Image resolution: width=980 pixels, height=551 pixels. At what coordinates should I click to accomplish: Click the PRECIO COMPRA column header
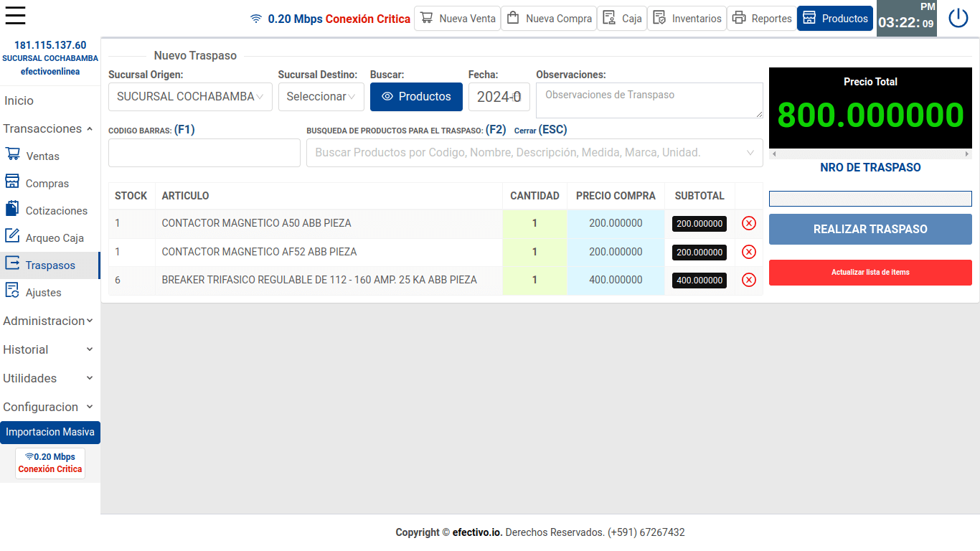tap(616, 196)
